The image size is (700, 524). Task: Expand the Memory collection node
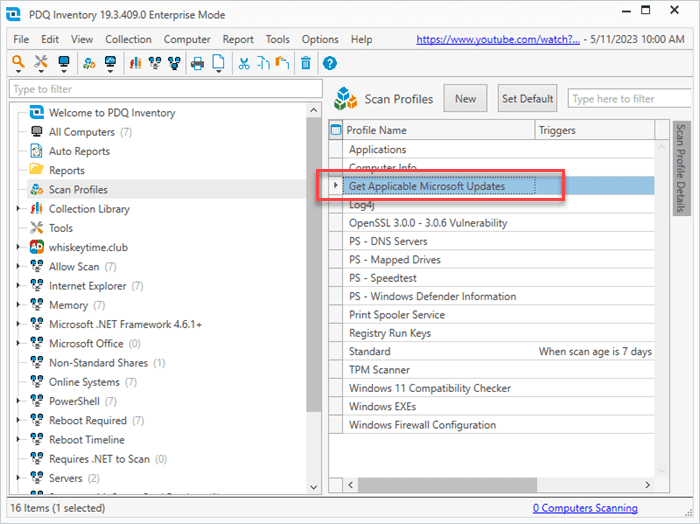coord(18,304)
